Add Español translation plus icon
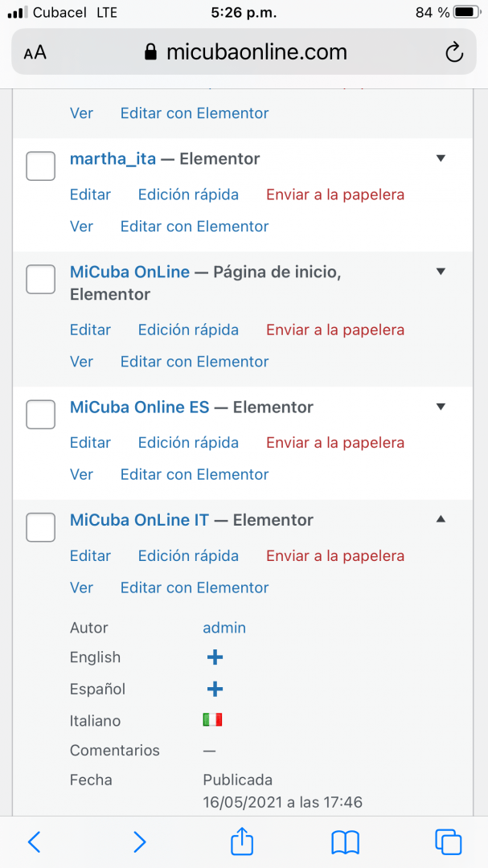488x868 pixels. point(215,690)
